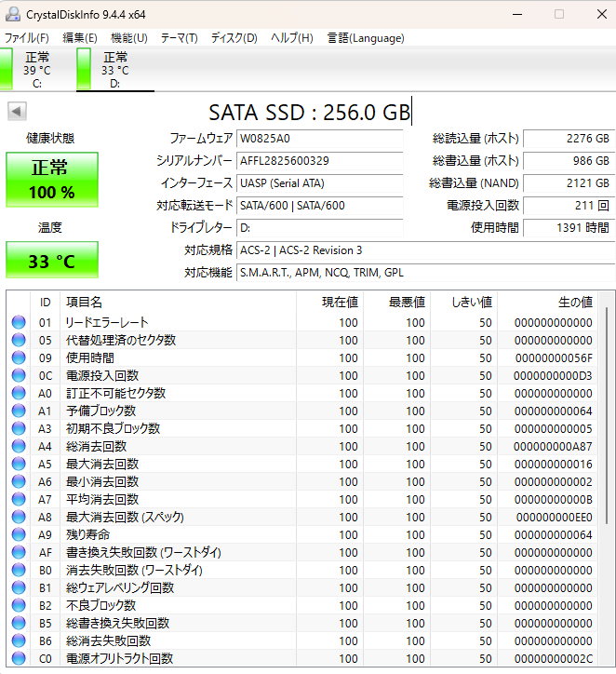Screen dimensions: 616x674
Task: Click the 最悪値 column header
Action: 397,303
